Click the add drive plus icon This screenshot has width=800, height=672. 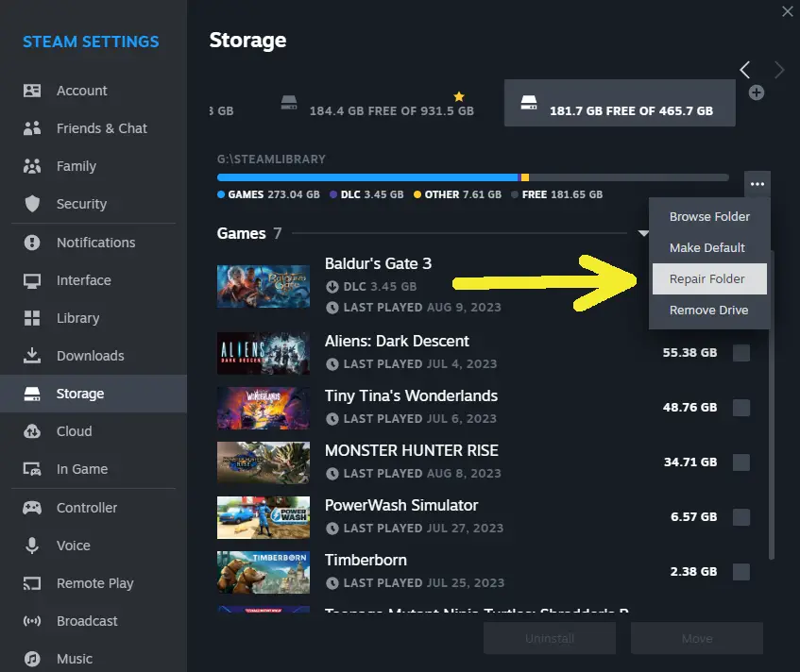point(757,92)
